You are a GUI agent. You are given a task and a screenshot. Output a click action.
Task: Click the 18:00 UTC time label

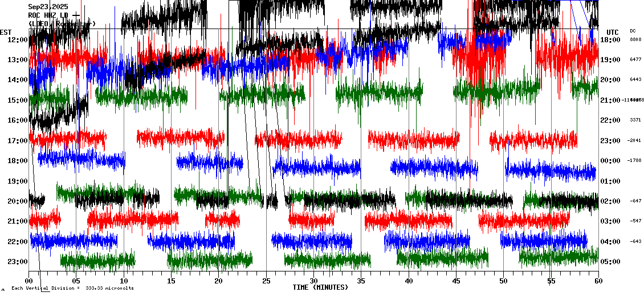point(610,39)
